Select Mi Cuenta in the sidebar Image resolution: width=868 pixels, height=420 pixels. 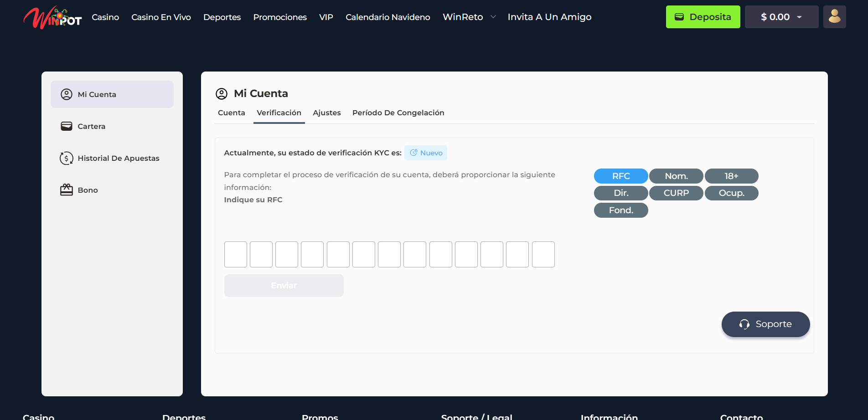point(112,94)
